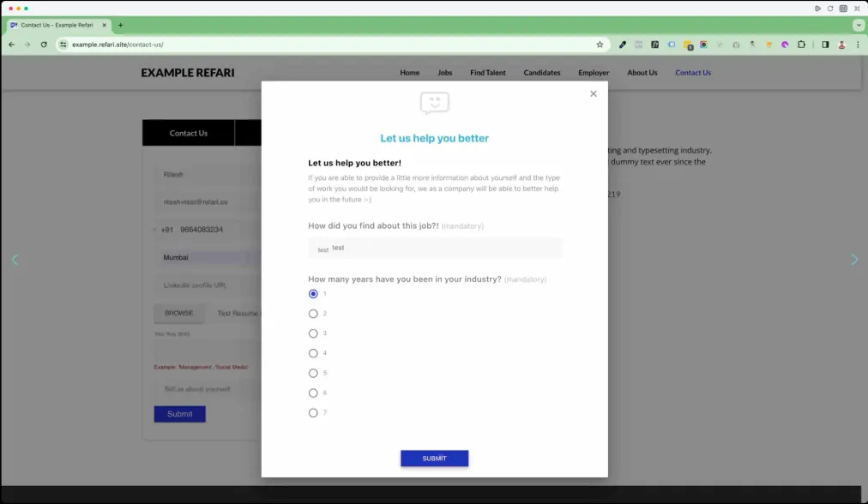The width and height of the screenshot is (868, 504).
Task: Select 3 years of industry experience
Action: coord(313,333)
